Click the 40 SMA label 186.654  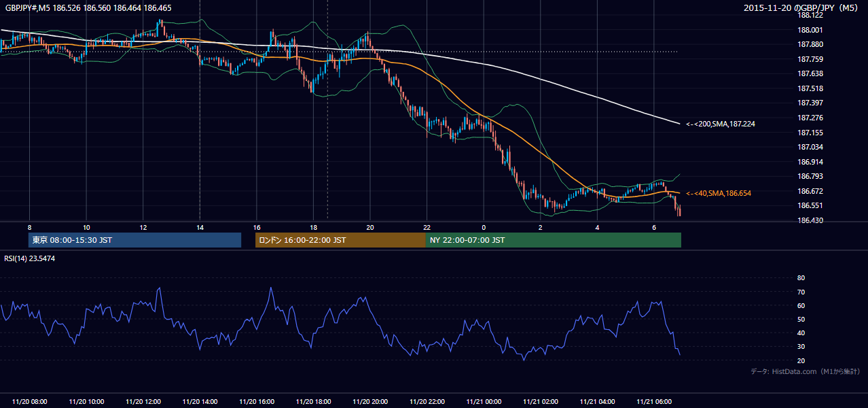pyautogui.click(x=719, y=193)
